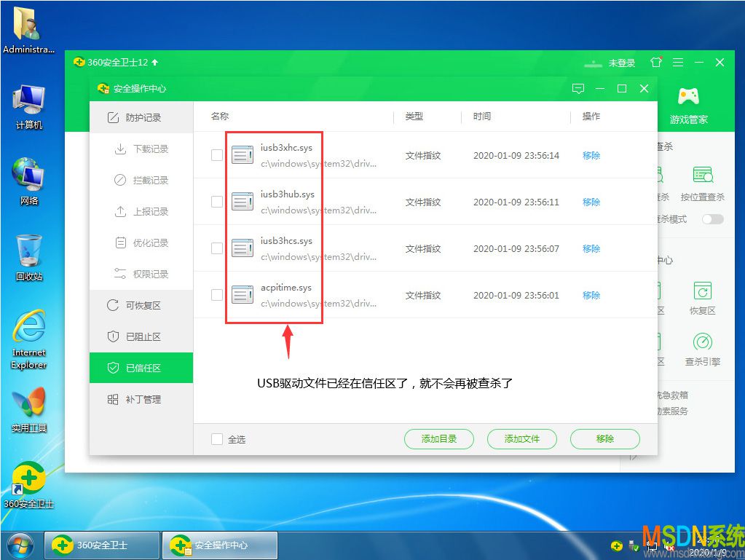
Task: Click the 按位置查杀 scan icon
Action: pyautogui.click(x=702, y=175)
